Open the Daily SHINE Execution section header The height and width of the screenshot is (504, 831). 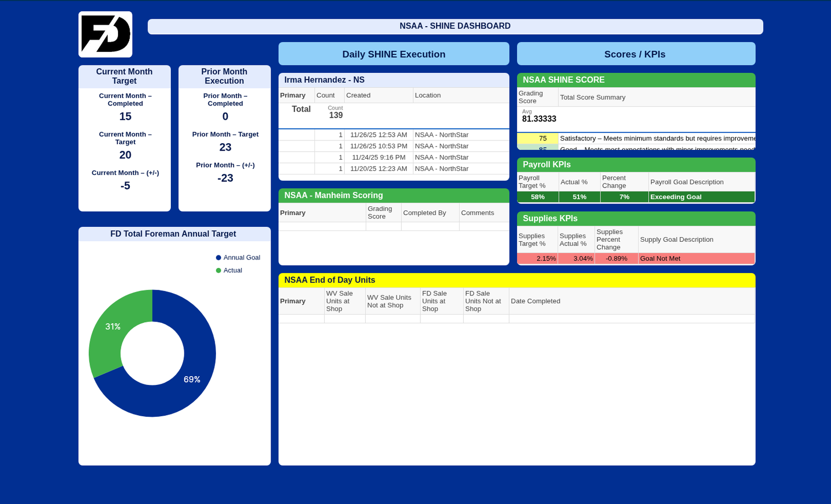(x=393, y=54)
